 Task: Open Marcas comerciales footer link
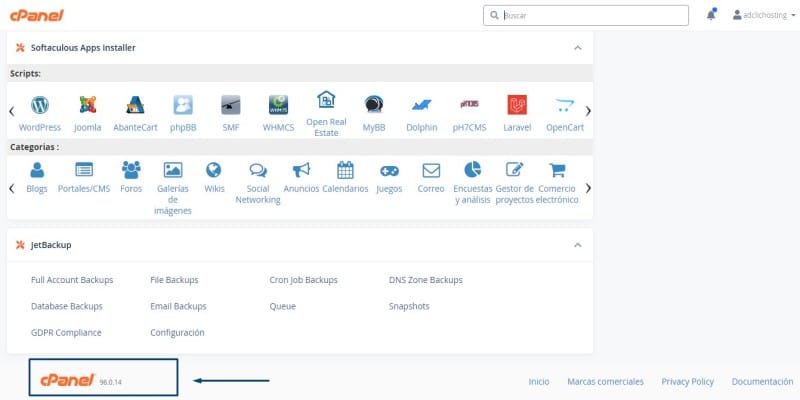pos(606,382)
